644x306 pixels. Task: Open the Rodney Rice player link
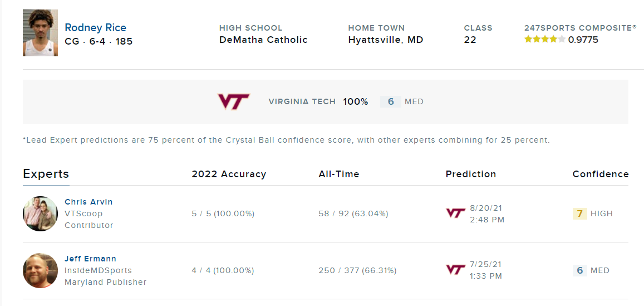(95, 27)
